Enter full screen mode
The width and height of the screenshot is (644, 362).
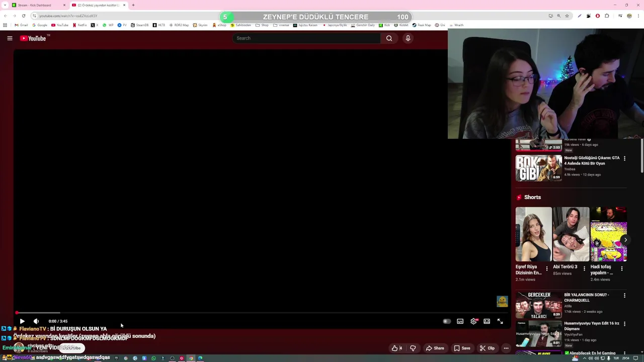[500, 321]
